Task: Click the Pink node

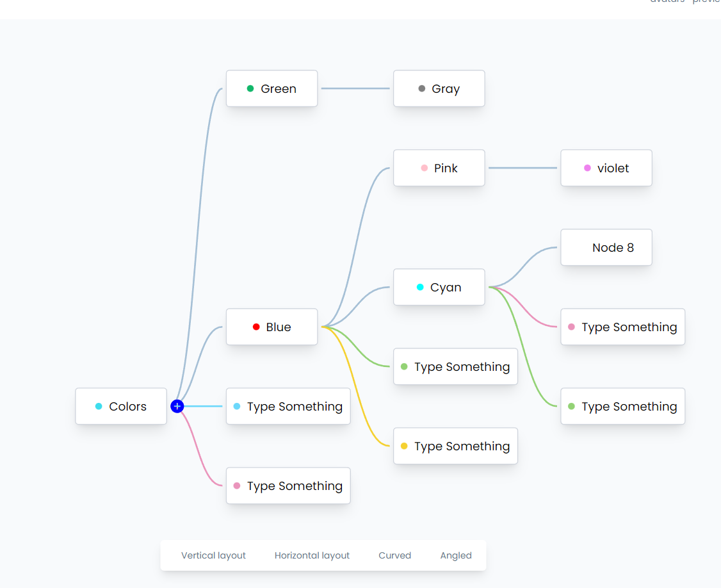Action: pyautogui.click(x=439, y=168)
